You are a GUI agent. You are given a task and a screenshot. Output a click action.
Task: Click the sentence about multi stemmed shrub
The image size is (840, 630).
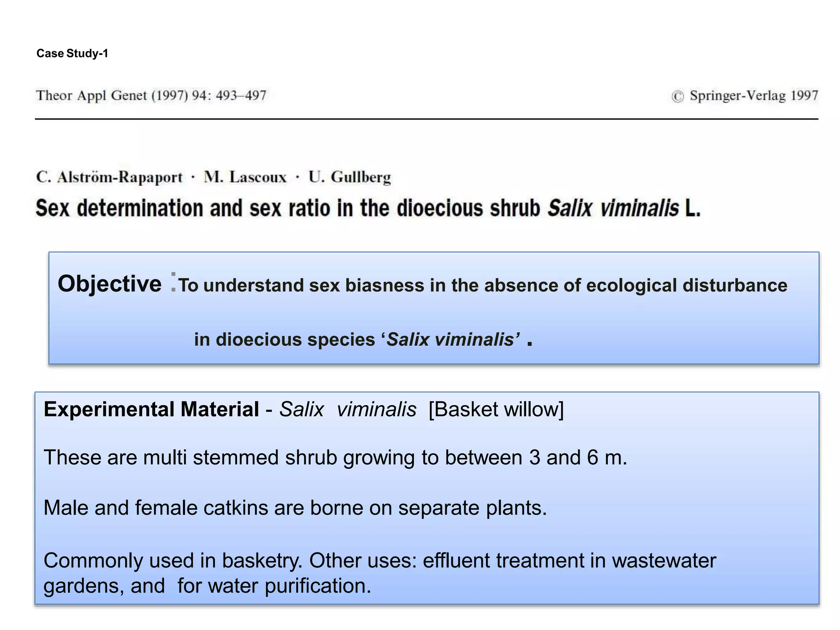pos(336,457)
